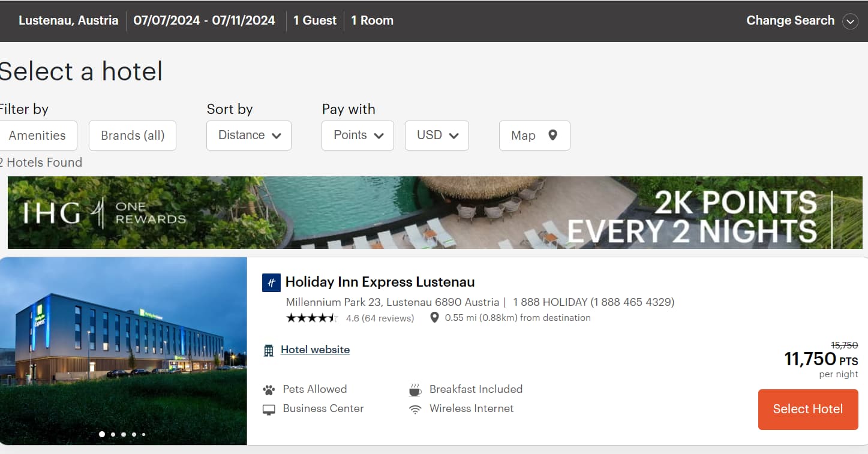Image resolution: width=868 pixels, height=454 pixels.
Task: Click the 11,750 PTS price
Action: (x=821, y=359)
